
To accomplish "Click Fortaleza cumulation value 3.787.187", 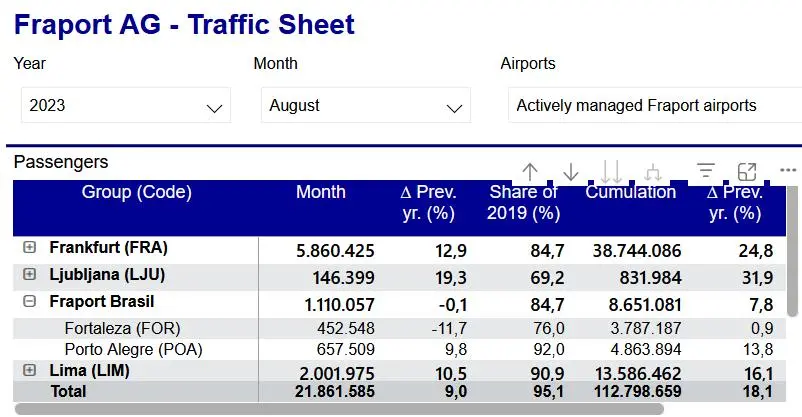I will click(x=645, y=328).
